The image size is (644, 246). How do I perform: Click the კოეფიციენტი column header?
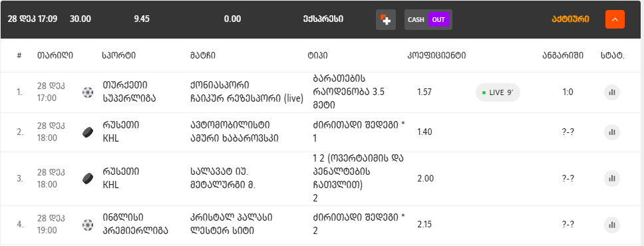point(436,55)
